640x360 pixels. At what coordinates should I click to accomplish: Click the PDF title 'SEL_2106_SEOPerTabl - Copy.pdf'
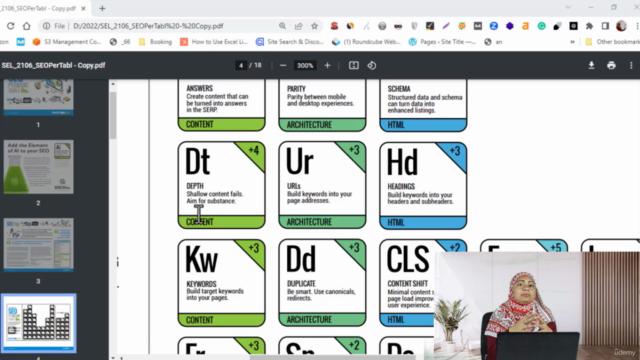[53, 65]
